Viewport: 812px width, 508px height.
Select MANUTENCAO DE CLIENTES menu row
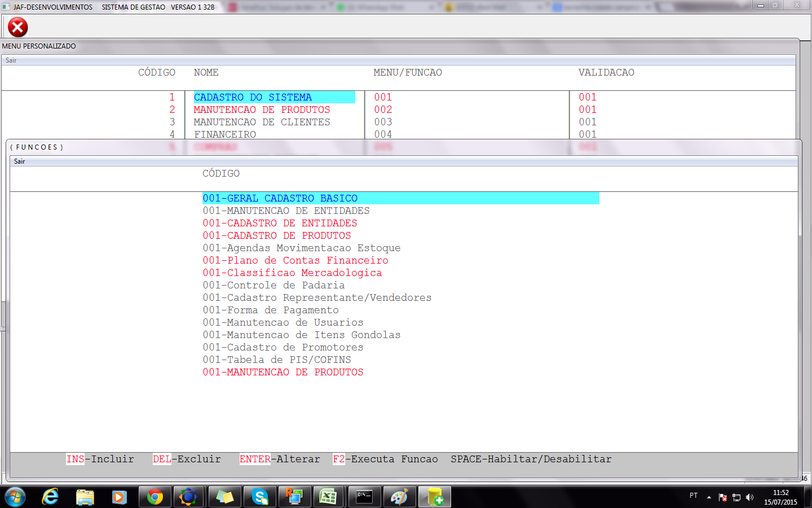(262, 122)
